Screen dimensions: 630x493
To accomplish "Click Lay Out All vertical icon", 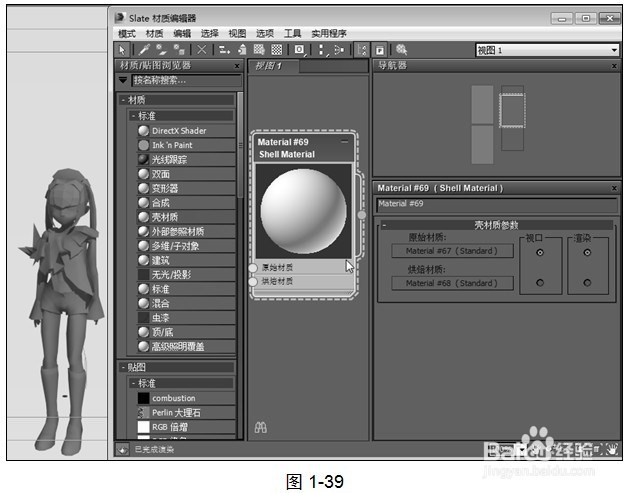I will (x=321, y=50).
